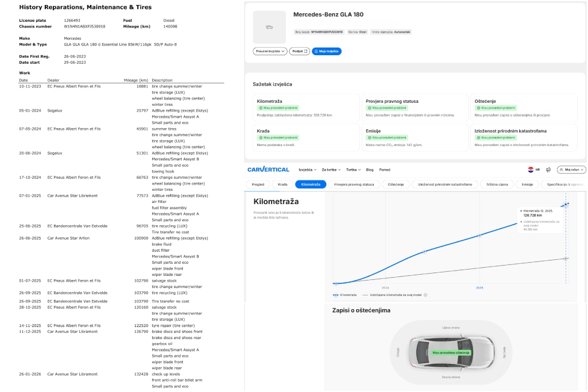This screenshot has height=392, width=588.
Task: Expand the Izvješća menu
Action: tap(307, 170)
